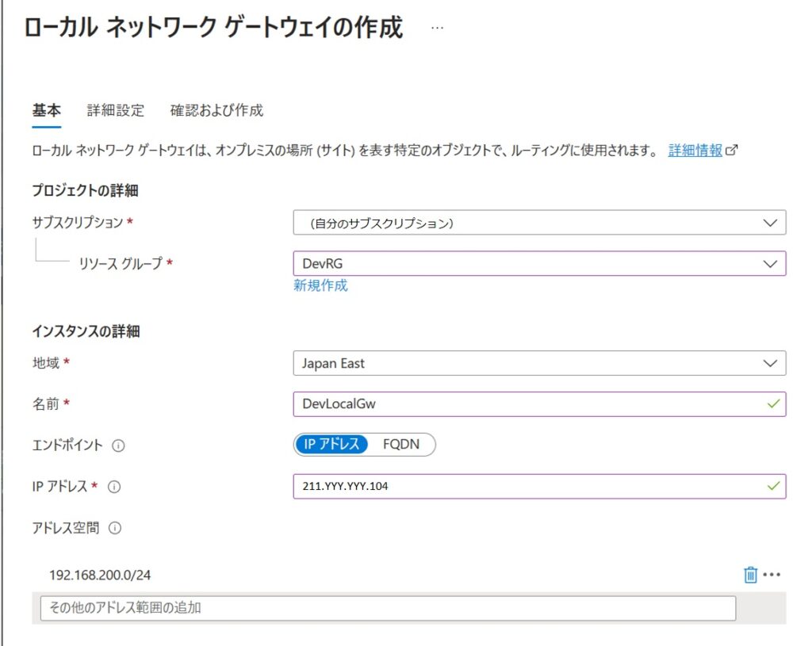Click the プロジェクトの詳細 heading

[x=85, y=190]
